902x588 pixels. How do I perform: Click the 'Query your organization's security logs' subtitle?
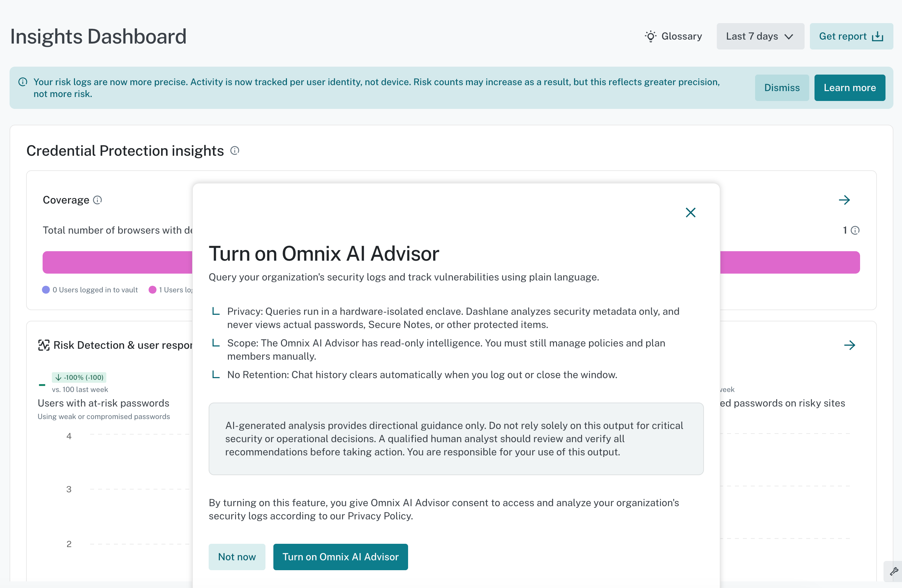[404, 277]
